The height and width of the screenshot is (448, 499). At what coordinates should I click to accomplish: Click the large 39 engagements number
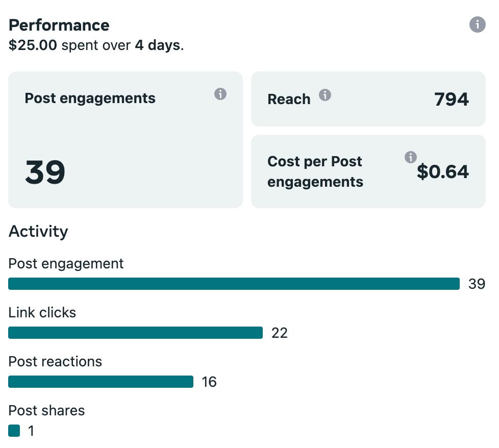(45, 172)
